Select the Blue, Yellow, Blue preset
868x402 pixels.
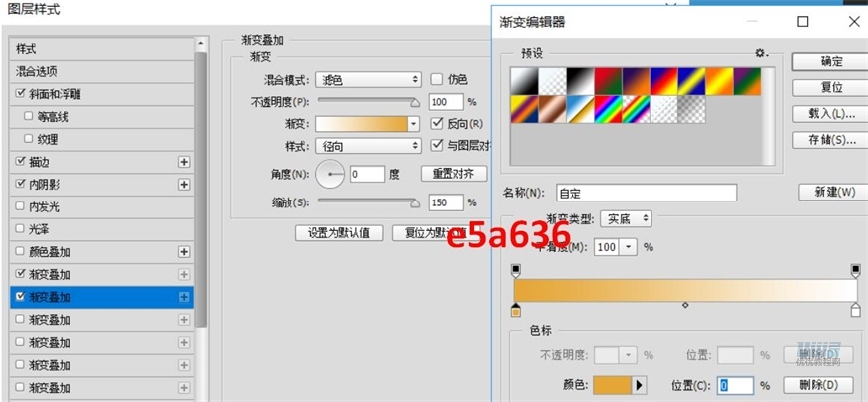tap(691, 81)
